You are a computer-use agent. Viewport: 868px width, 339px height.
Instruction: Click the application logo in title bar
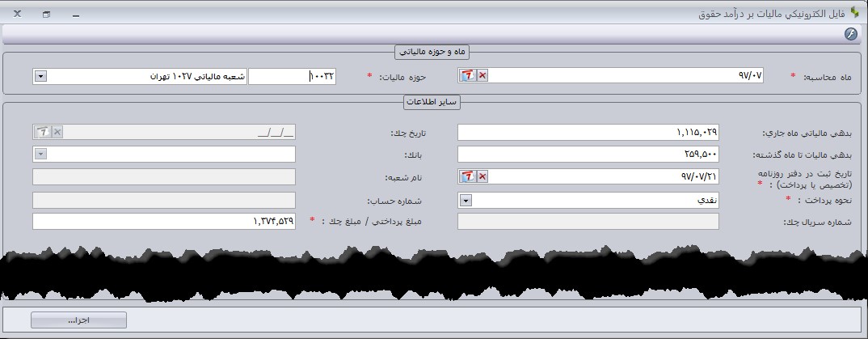[855, 14]
